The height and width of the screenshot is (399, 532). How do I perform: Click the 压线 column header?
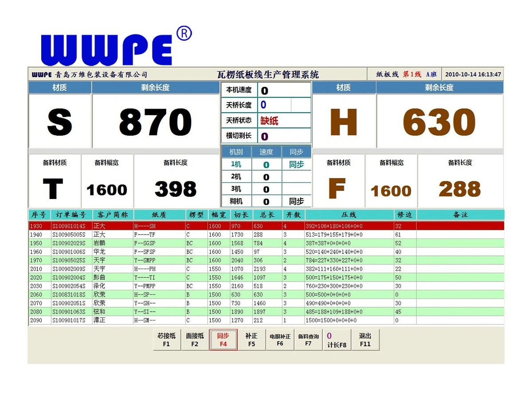[x=349, y=215]
